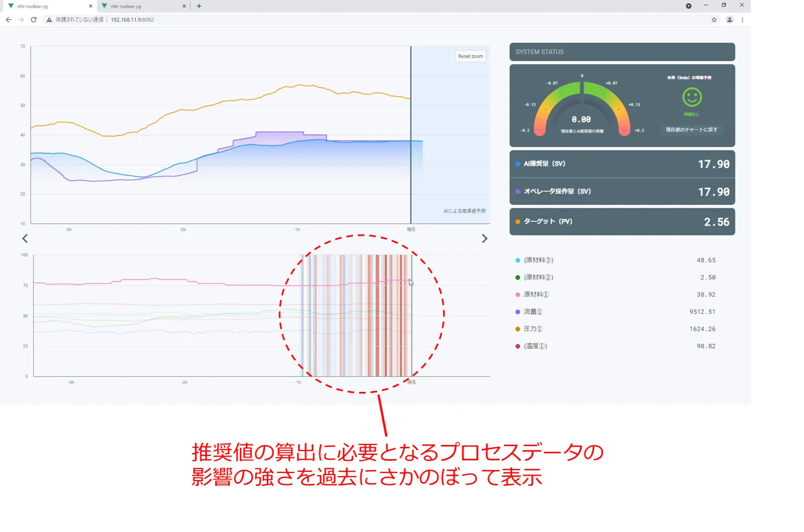
Task: Go back using the browser back arrow
Action: (x=9, y=20)
